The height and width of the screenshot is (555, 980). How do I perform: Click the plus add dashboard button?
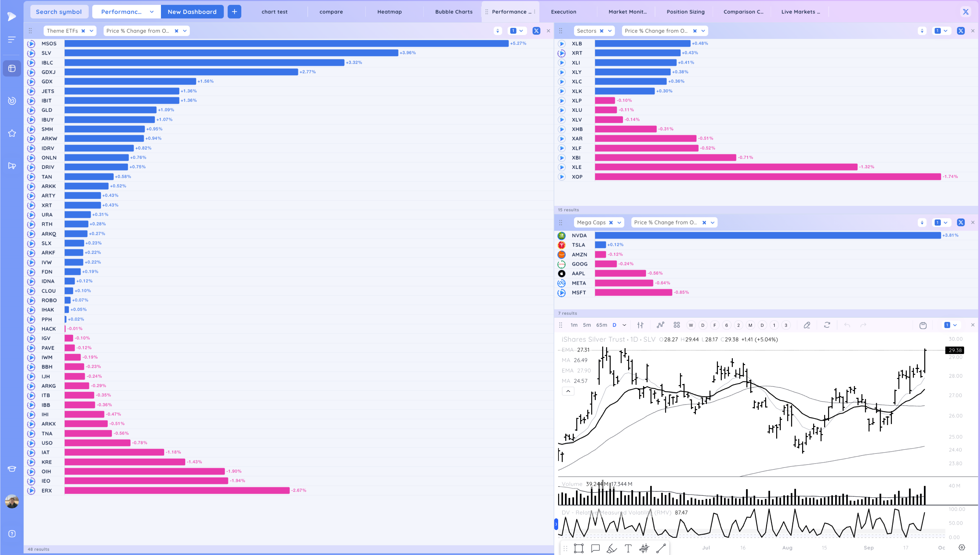(234, 12)
